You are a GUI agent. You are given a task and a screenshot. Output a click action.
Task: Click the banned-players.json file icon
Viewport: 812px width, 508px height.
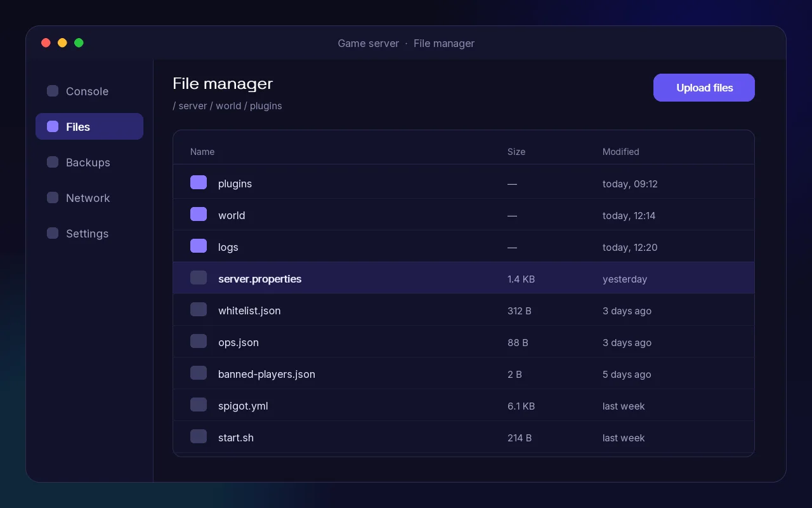[x=199, y=373]
